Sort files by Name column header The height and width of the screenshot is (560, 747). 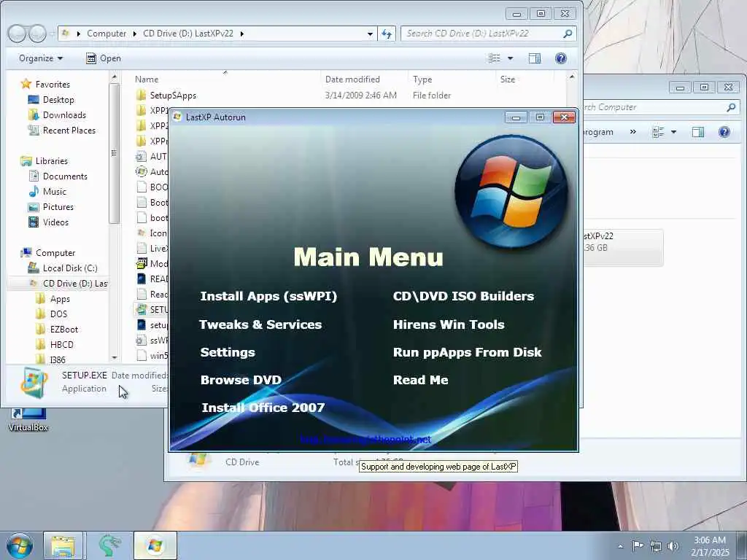pyautogui.click(x=146, y=79)
